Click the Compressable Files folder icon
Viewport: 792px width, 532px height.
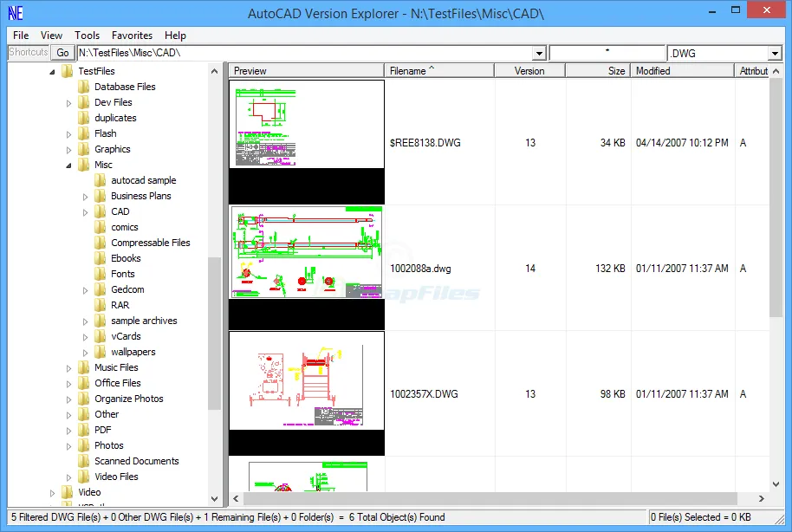(x=101, y=243)
